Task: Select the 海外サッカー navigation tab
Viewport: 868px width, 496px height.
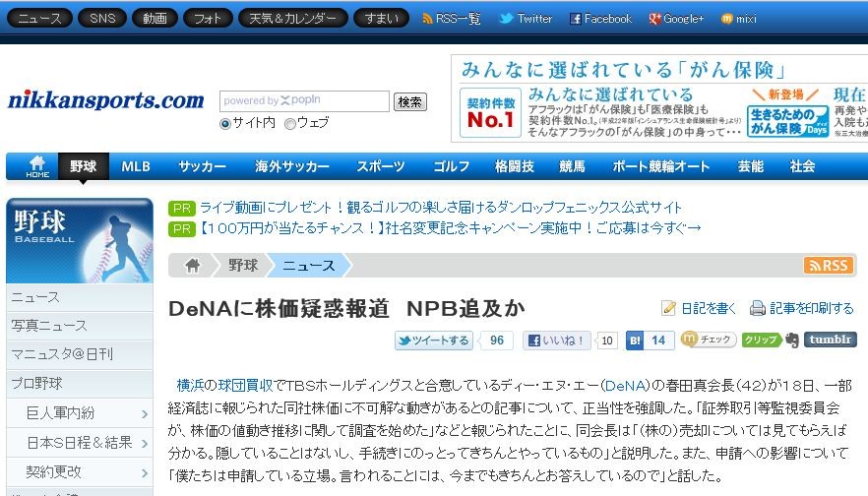Action: [x=291, y=166]
